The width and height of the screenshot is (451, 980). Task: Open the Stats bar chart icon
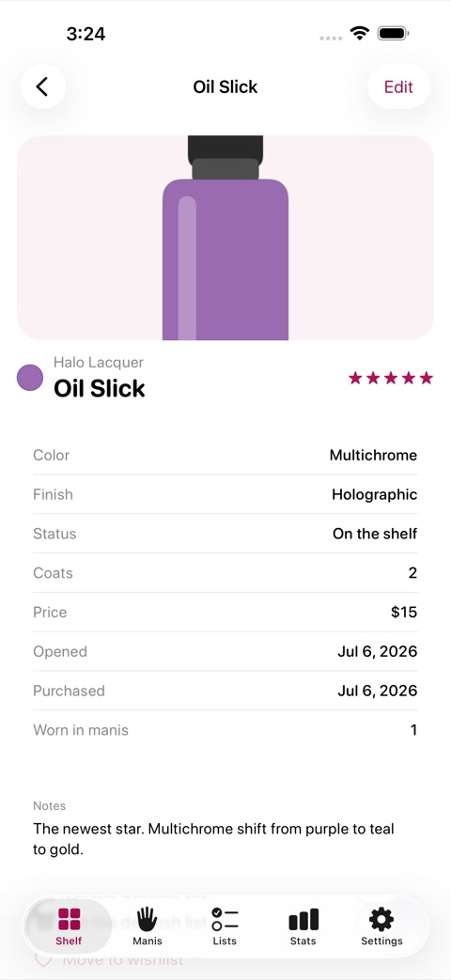303,919
